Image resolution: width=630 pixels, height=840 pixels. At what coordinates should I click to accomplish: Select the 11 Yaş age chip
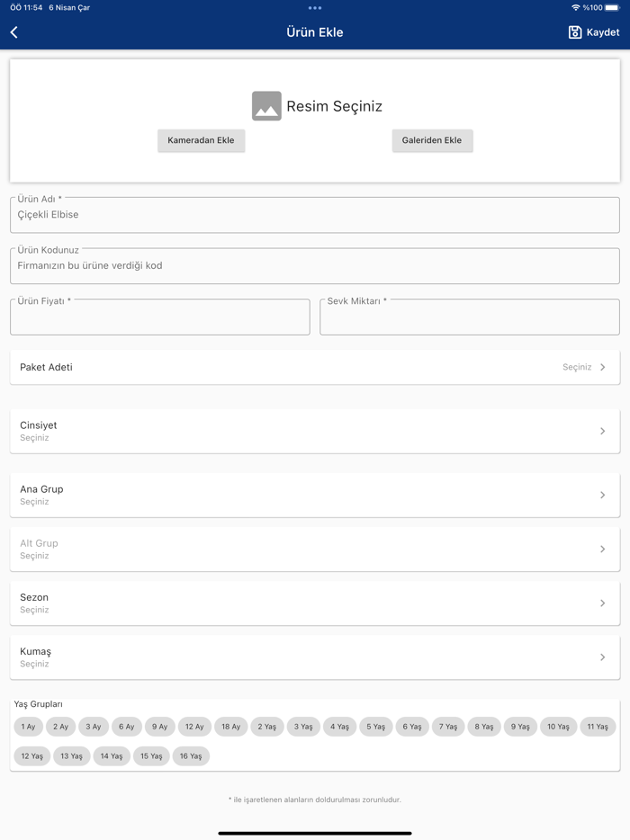598,727
